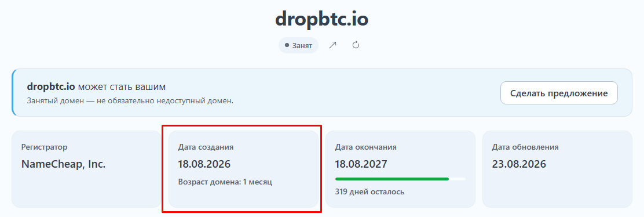Click the update date 23.08.2026
The image size is (644, 217).
point(519,164)
